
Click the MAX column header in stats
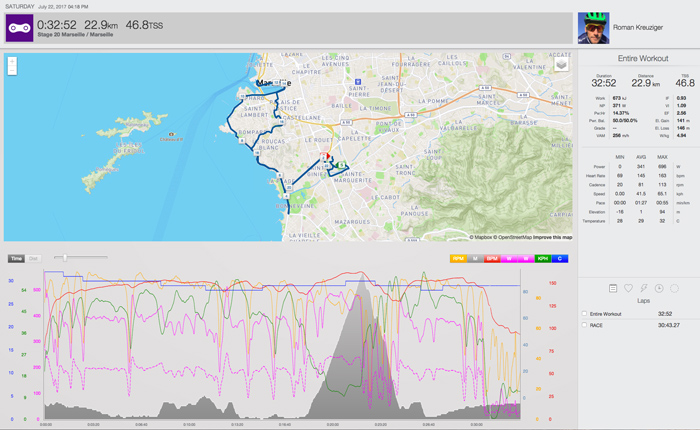click(662, 157)
